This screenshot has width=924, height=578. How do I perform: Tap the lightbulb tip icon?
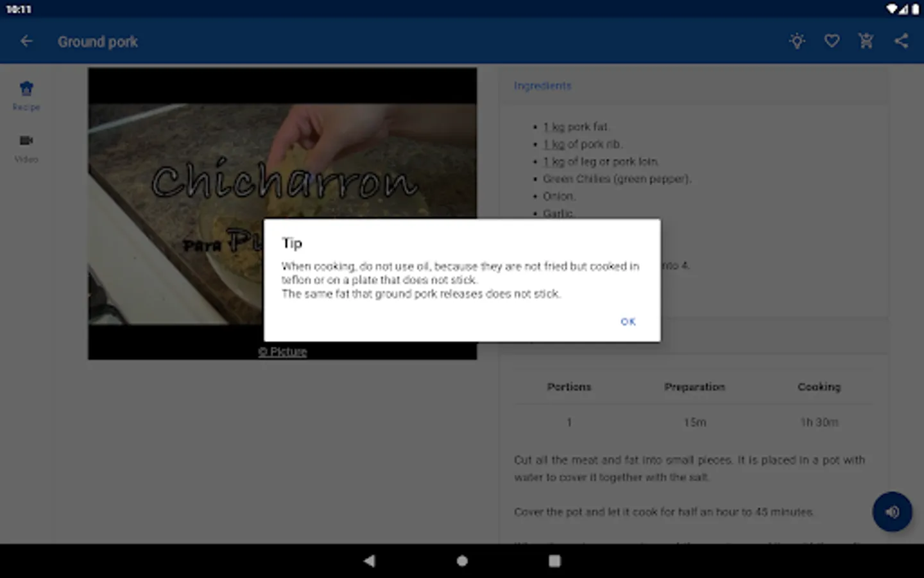(x=797, y=41)
